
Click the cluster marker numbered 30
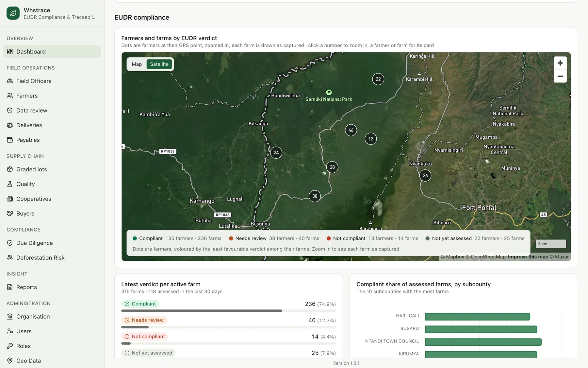[x=315, y=196]
